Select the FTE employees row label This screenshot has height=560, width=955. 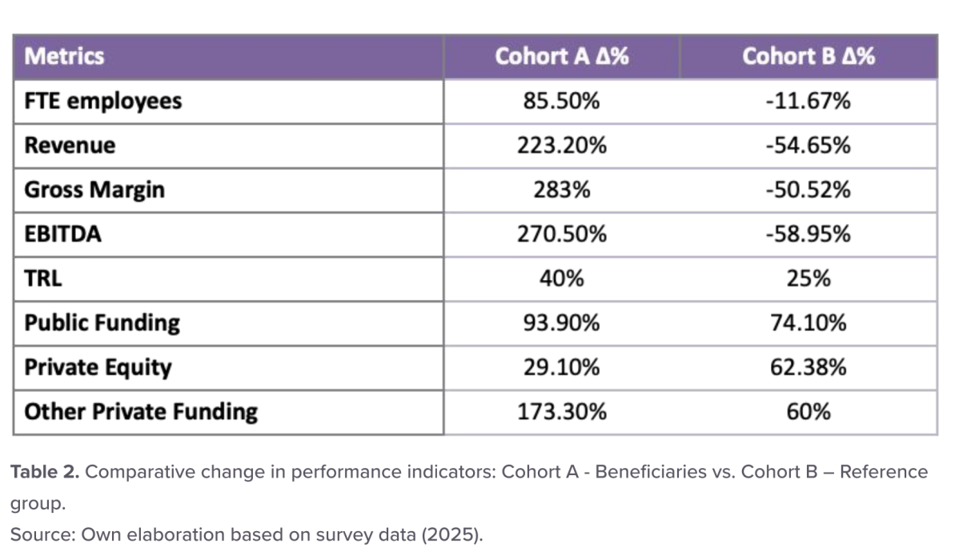click(103, 102)
